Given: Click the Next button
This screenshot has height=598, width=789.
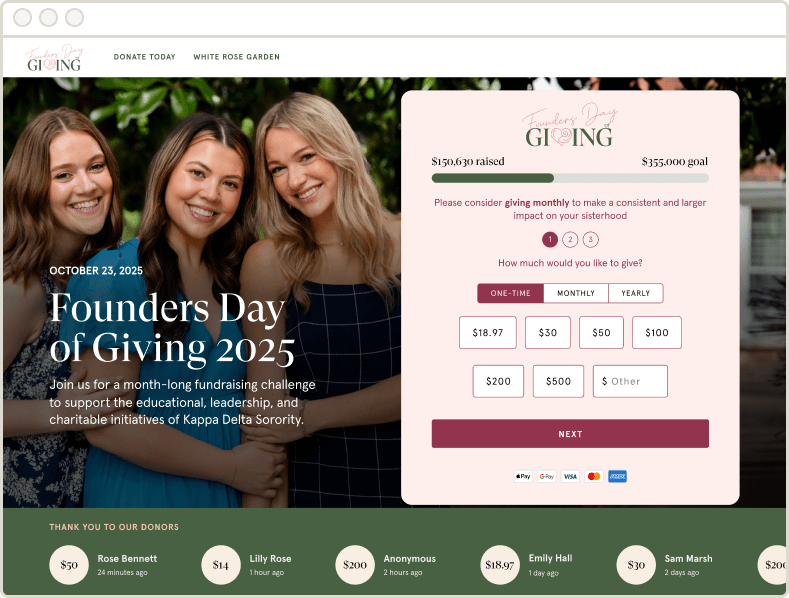Looking at the screenshot, I should coord(570,433).
